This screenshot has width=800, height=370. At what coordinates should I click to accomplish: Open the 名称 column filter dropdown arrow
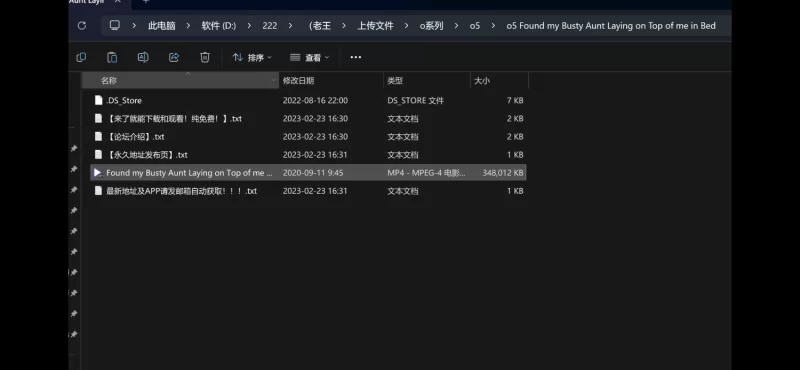274,81
